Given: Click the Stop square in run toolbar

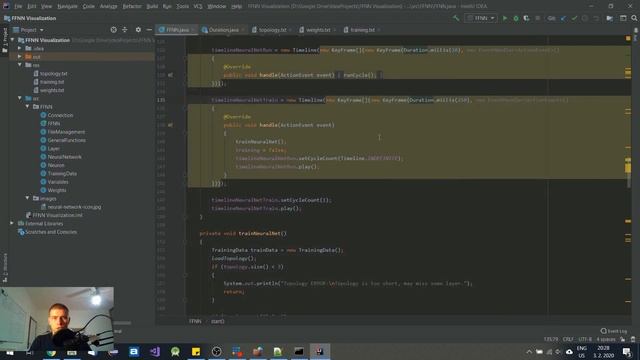Looking at the screenshot, I should (x=538, y=18).
